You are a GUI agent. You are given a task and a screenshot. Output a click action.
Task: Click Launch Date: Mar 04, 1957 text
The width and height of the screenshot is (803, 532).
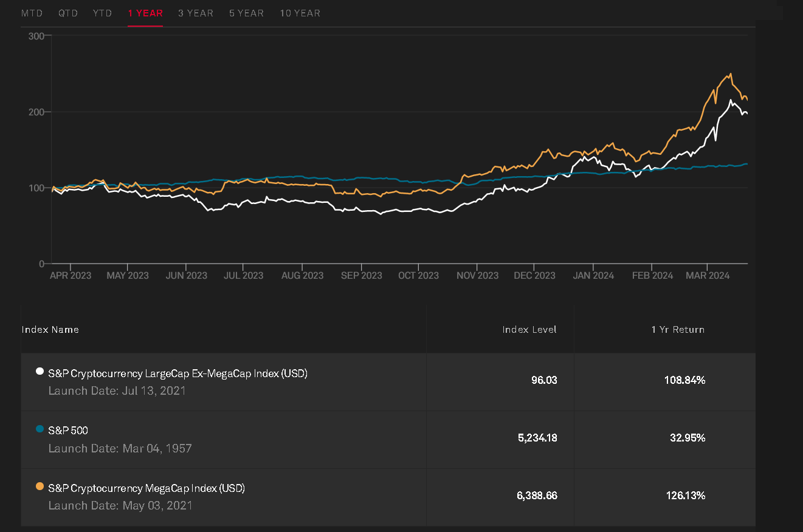pyautogui.click(x=120, y=449)
